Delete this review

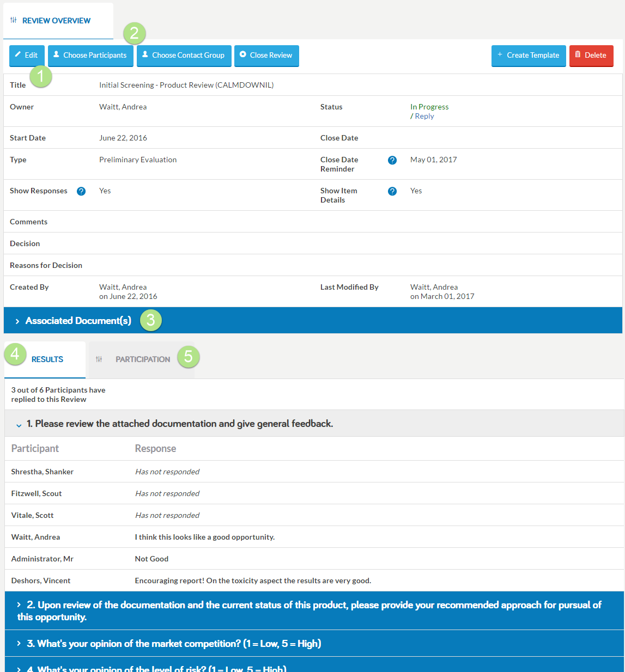pos(591,56)
